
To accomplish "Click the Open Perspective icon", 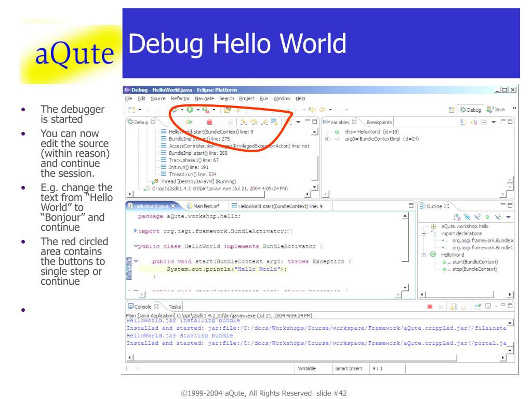I will click(451, 110).
